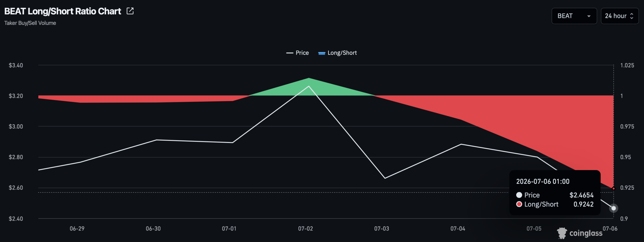Click the tooltip Long/Short value 0.9242
Screen dimensions: 644x242
click(583, 204)
